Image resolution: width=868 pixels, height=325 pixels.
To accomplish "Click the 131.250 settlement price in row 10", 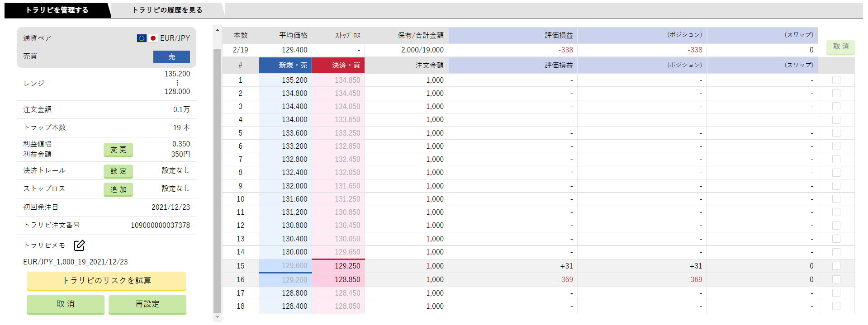I will pyautogui.click(x=347, y=199).
